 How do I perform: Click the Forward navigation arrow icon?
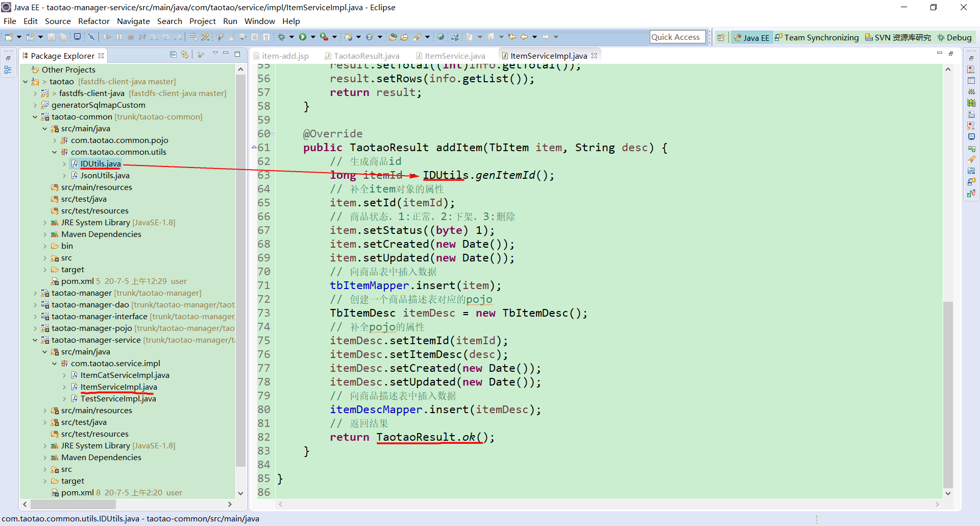tap(546, 37)
